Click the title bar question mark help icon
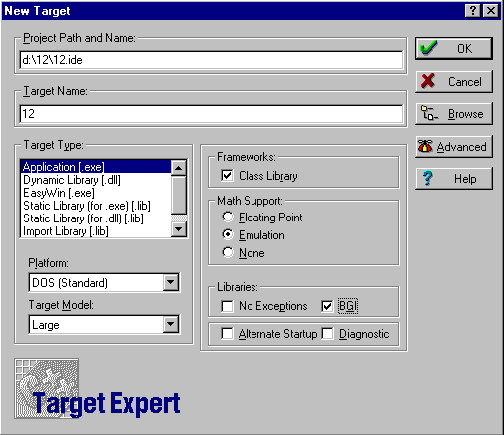 pos(472,11)
